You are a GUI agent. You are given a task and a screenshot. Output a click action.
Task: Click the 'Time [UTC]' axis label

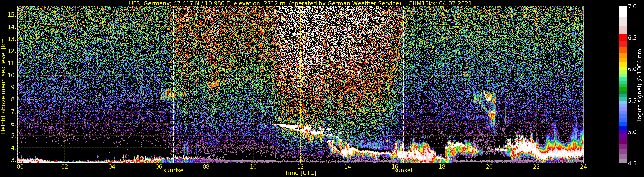pyautogui.click(x=300, y=173)
